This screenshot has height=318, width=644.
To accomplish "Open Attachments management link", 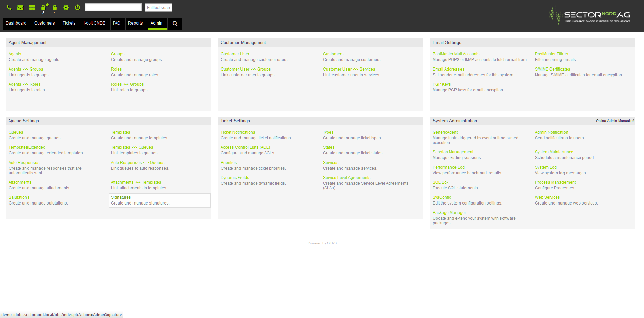I will [x=20, y=182].
